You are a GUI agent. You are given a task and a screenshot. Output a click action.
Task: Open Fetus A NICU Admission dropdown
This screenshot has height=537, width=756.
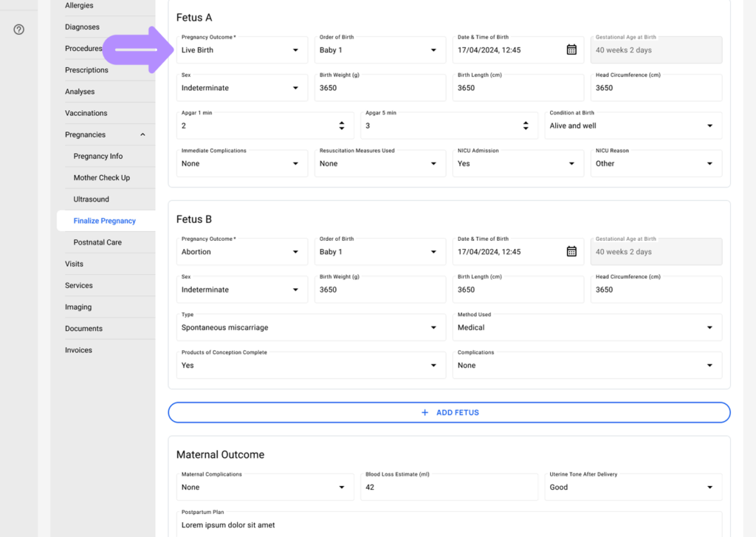517,163
